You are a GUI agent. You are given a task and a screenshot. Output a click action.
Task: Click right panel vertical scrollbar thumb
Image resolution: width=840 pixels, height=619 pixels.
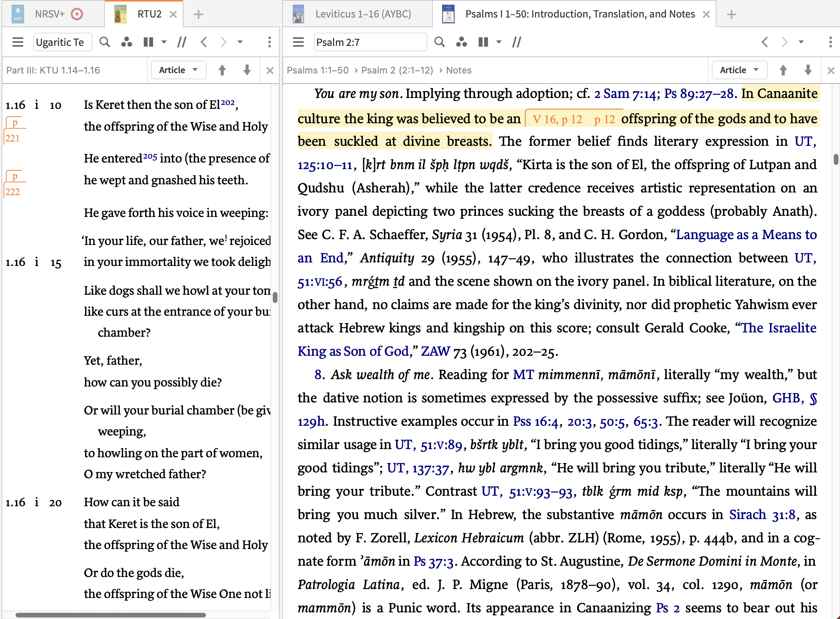coord(836,159)
